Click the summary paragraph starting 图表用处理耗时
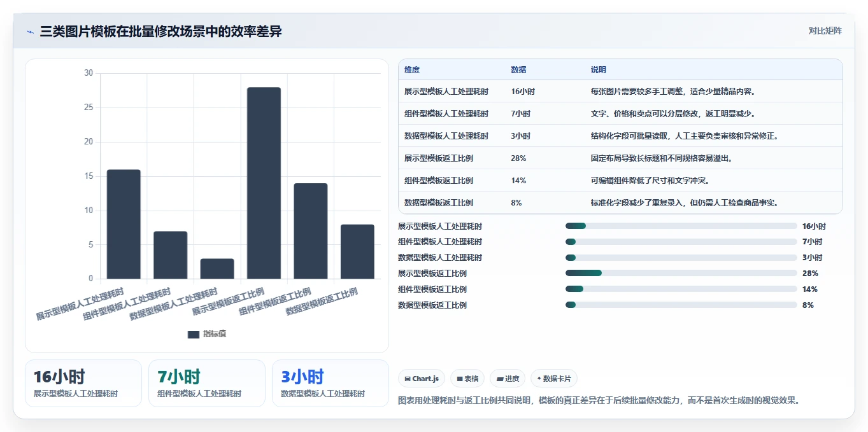 (599, 401)
